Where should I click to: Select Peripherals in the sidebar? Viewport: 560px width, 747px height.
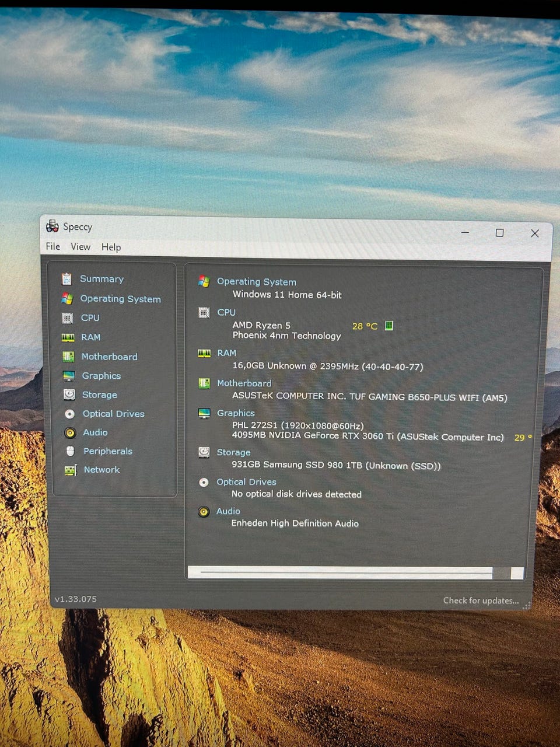(x=108, y=451)
